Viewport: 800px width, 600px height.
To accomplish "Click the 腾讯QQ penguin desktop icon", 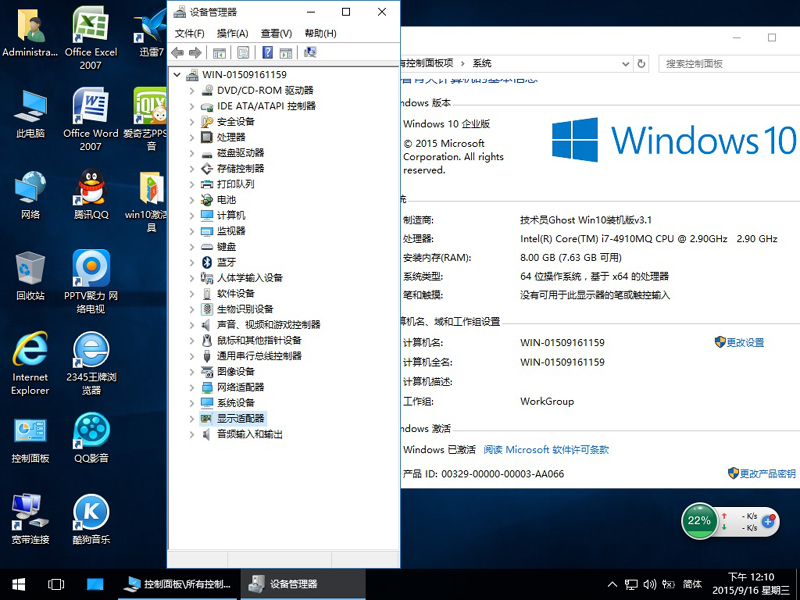I will (91, 194).
